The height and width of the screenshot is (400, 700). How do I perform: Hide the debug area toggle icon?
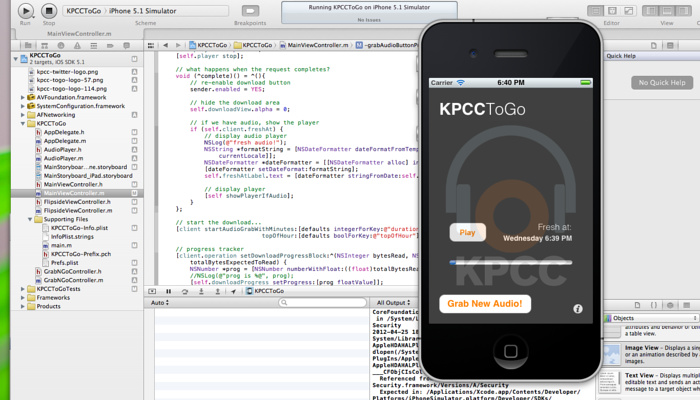pos(152,291)
